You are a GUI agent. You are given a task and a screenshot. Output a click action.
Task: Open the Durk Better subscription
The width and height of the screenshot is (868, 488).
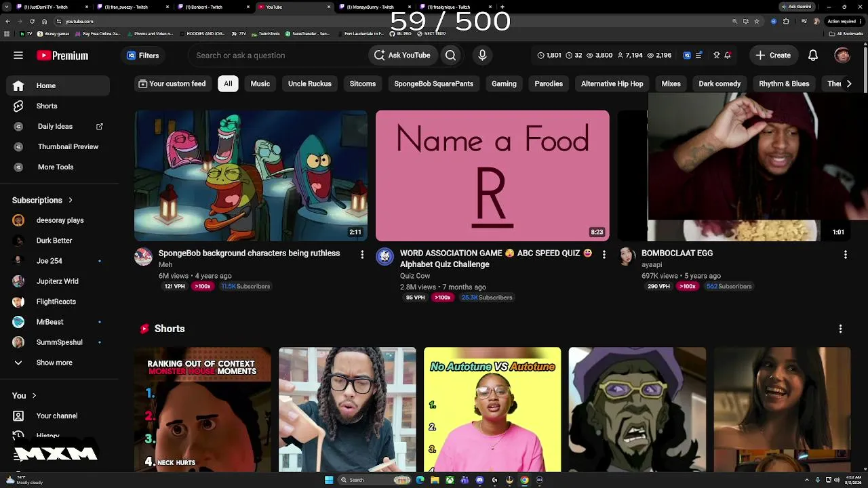[x=58, y=241]
